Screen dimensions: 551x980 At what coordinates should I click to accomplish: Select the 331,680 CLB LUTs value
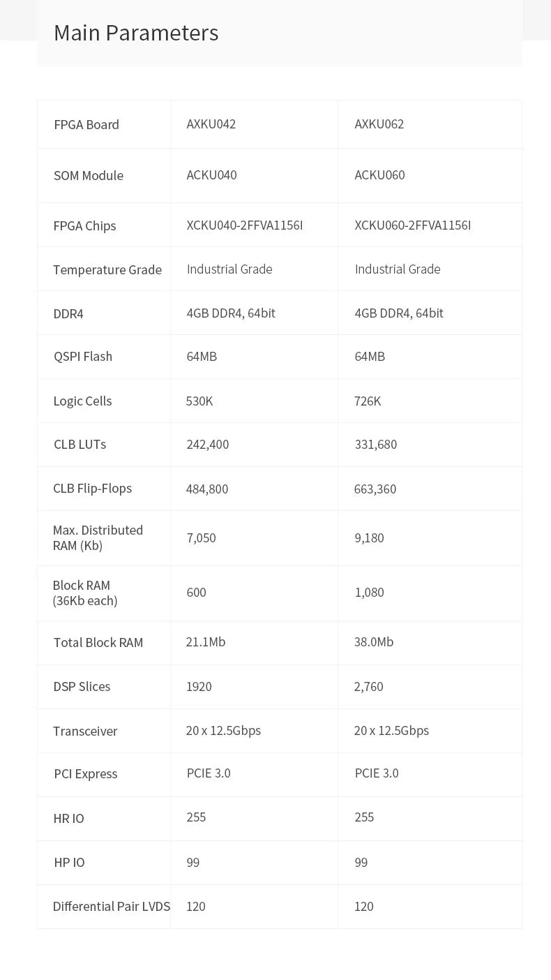[x=376, y=444]
